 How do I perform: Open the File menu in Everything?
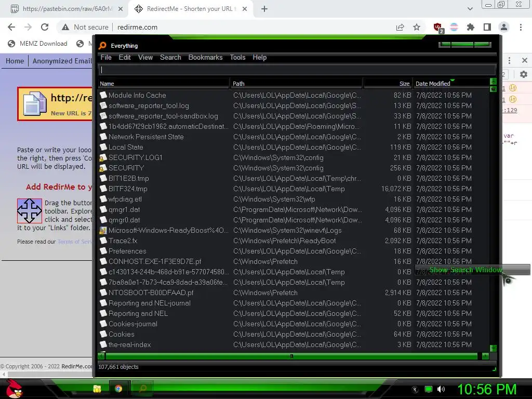click(106, 57)
